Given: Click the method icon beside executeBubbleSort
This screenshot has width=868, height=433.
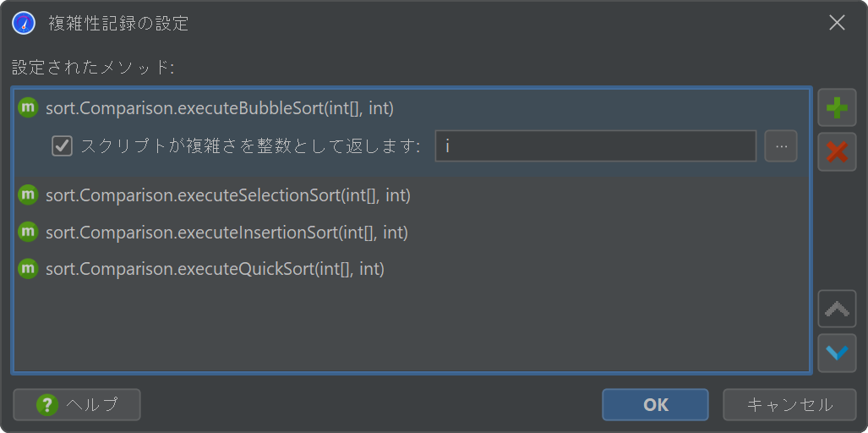Looking at the screenshot, I should (x=28, y=108).
